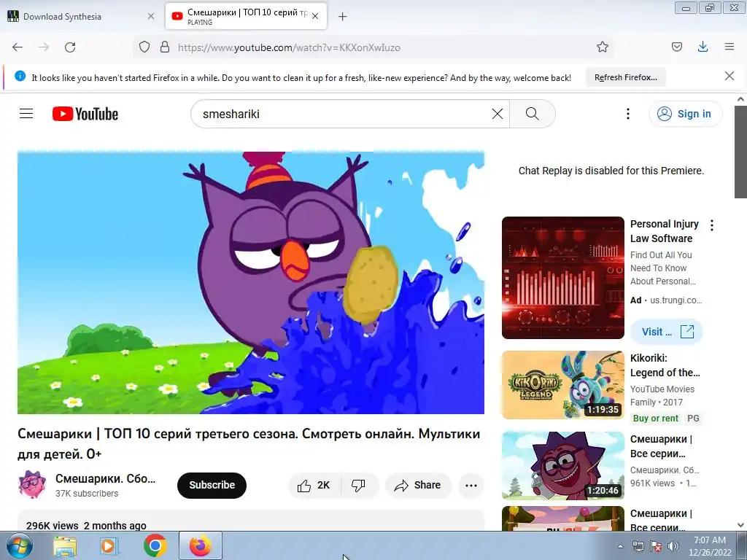Click the Смешарики Все серии title with 961K views
Screen dimensions: 747x560
point(661,446)
